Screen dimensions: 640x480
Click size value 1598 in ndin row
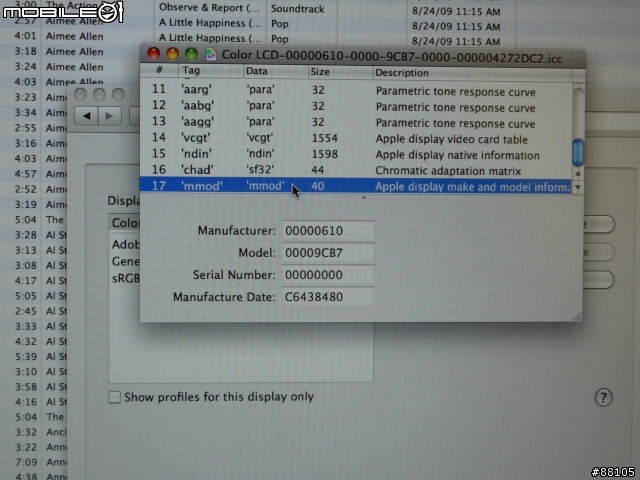pos(324,154)
